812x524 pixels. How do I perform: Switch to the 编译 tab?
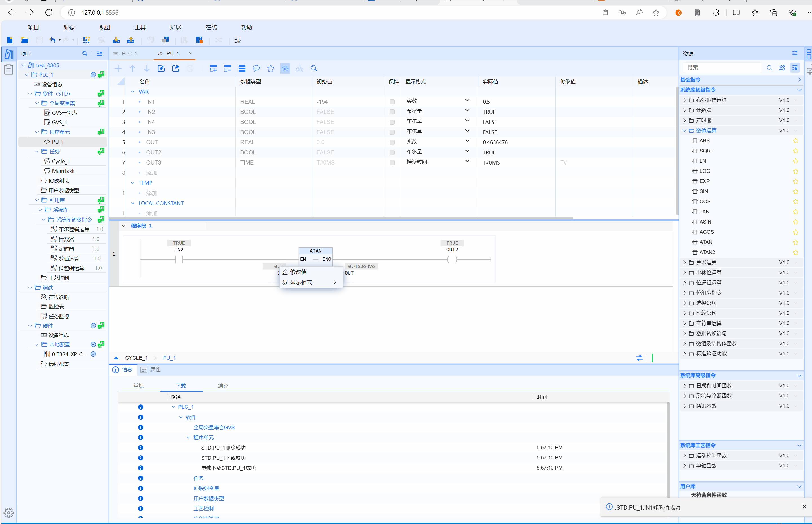click(223, 386)
